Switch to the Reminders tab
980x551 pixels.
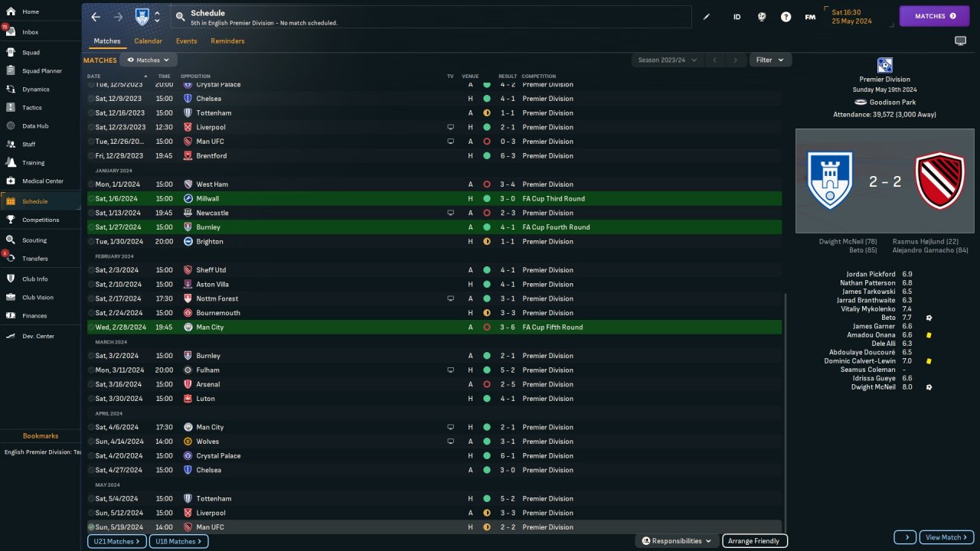coord(227,41)
